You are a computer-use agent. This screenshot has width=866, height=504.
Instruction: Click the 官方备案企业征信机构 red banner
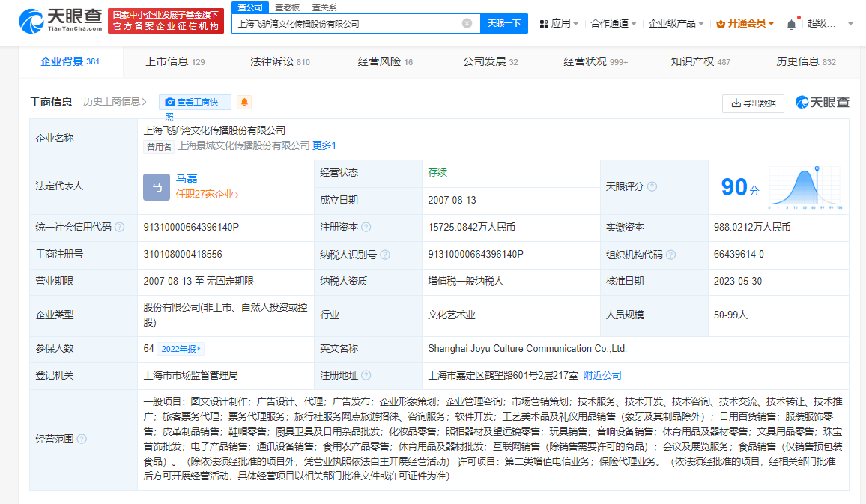click(x=166, y=21)
